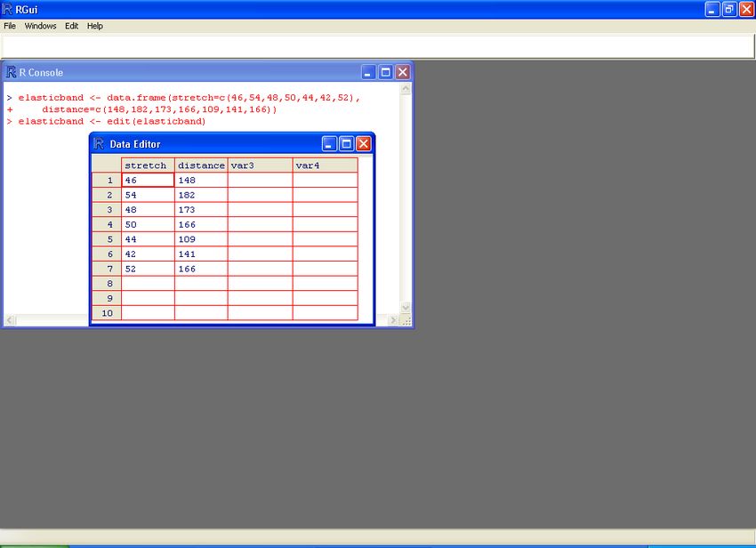Restore down the RGui main window
The image size is (756, 548).
pyautogui.click(x=729, y=9)
